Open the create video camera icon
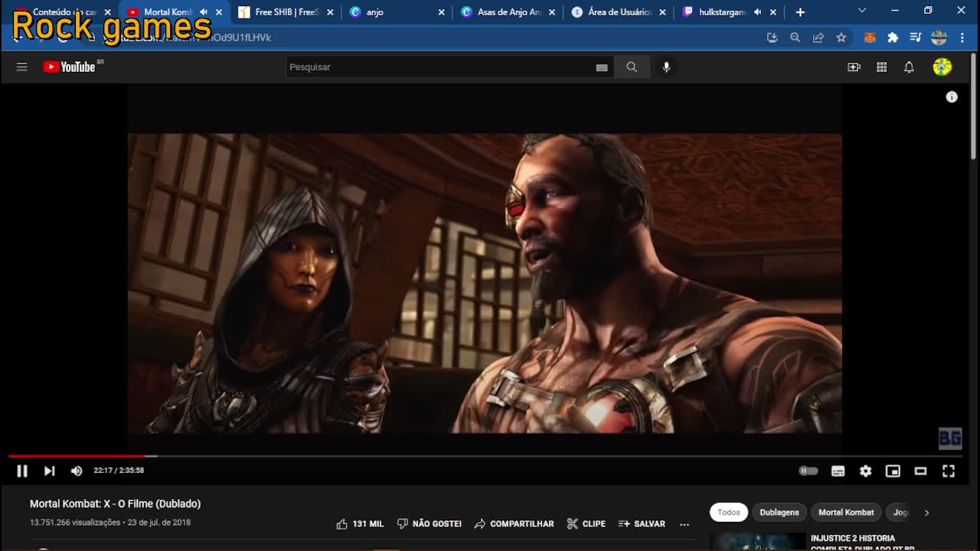Viewport: 980px width, 551px height. (854, 67)
